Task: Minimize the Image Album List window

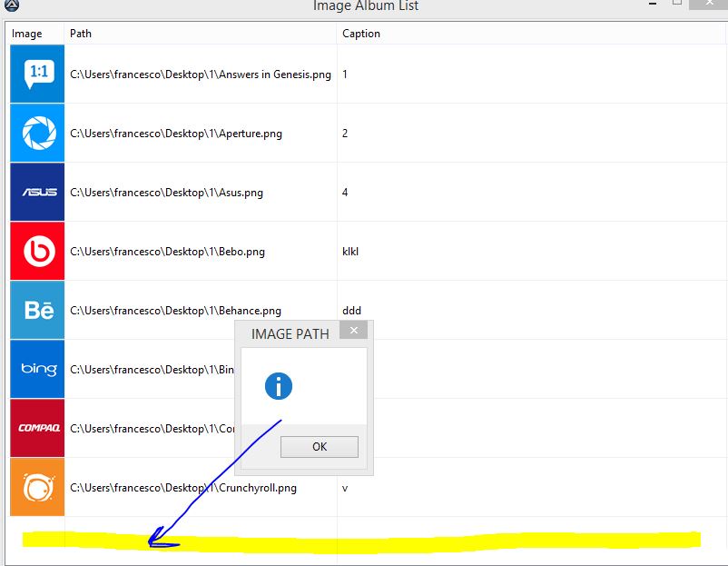Action: (653, 4)
